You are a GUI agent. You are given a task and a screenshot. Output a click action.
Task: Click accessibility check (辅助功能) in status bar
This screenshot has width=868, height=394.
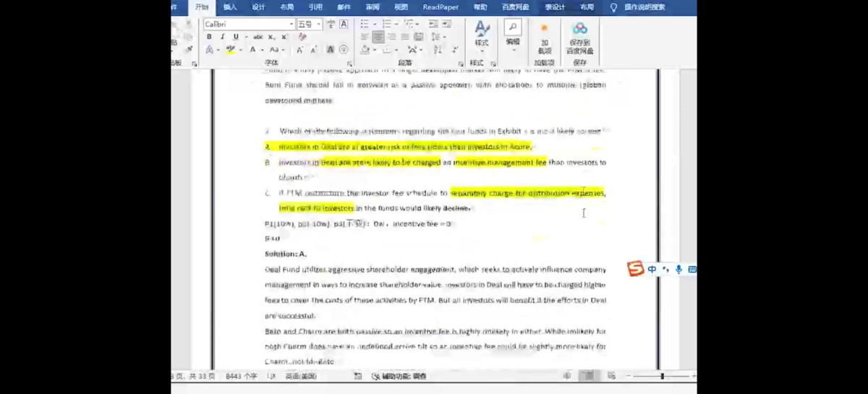(399, 376)
